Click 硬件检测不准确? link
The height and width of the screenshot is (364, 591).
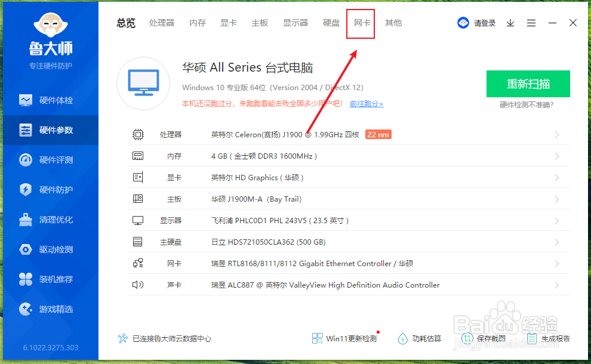[527, 105]
